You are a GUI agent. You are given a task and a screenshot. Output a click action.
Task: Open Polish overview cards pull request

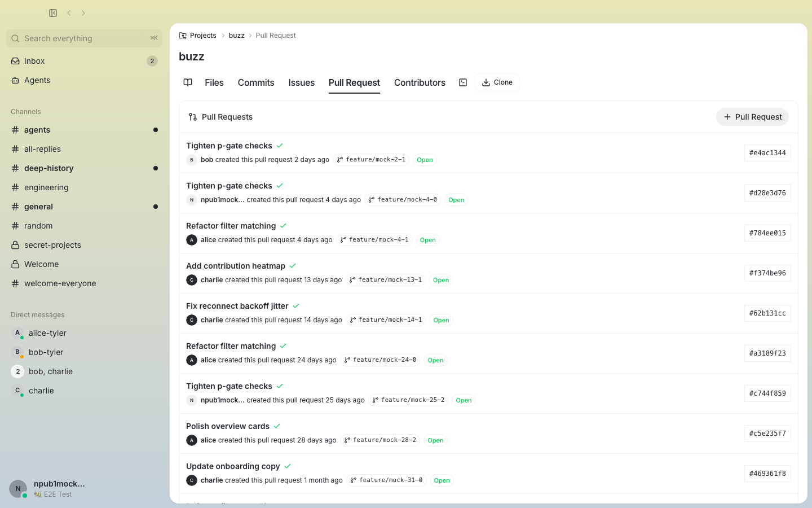[x=228, y=426]
